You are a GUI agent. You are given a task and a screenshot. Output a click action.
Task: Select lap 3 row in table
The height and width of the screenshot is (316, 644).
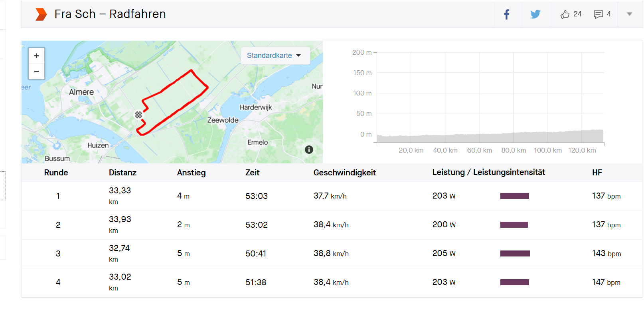pyautogui.click(x=58, y=254)
